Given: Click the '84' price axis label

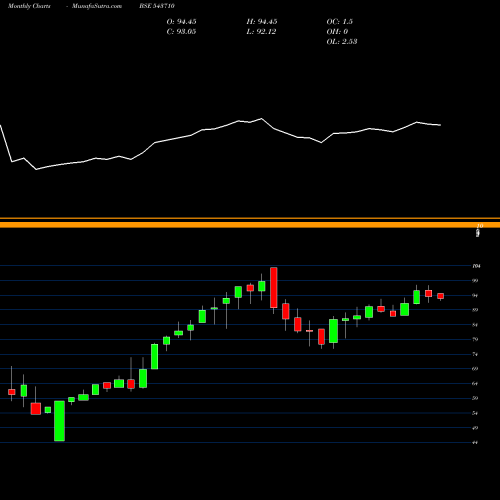Looking at the screenshot, I should coord(475,325).
